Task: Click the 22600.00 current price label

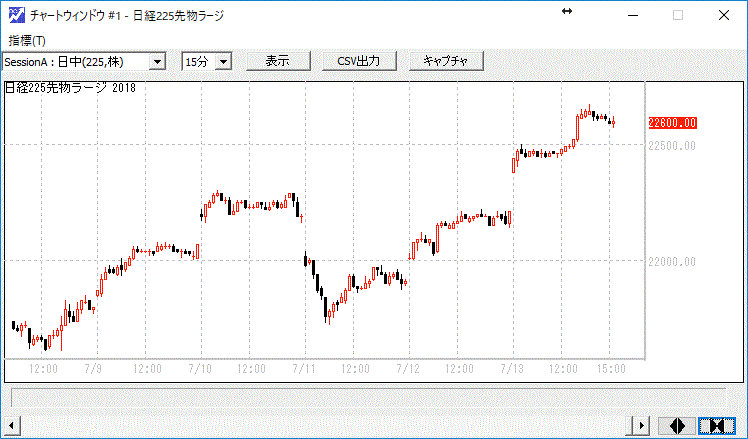Action: click(673, 123)
